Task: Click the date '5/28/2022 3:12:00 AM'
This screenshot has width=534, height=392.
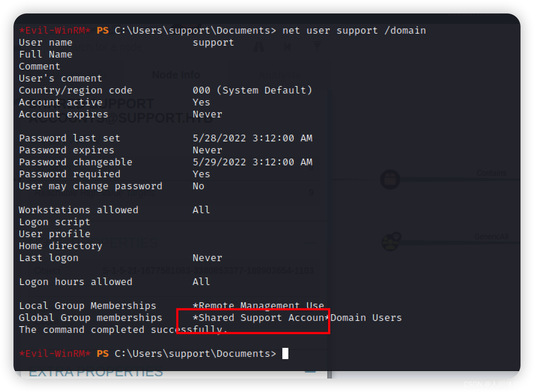Action: tap(252, 138)
